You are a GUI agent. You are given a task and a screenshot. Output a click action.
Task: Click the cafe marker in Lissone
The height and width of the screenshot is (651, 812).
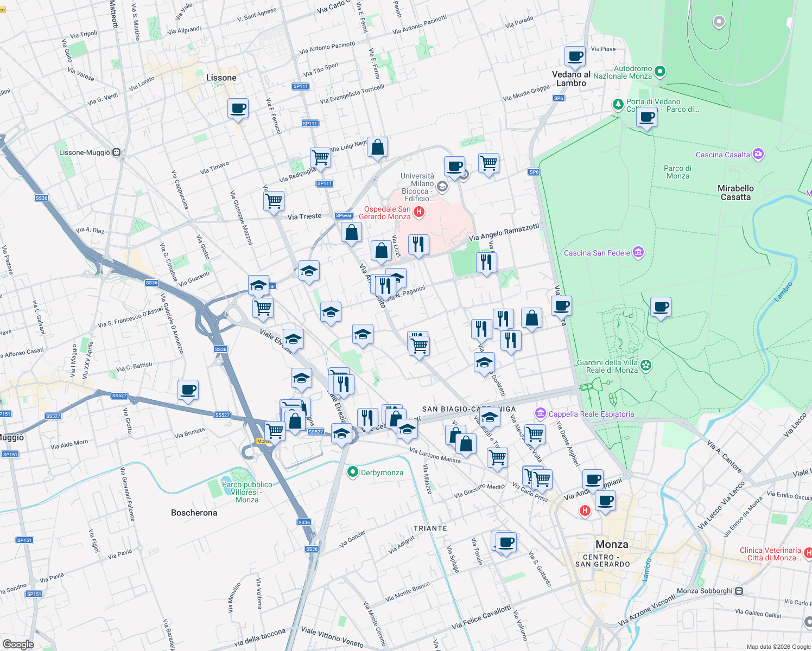tap(238, 108)
